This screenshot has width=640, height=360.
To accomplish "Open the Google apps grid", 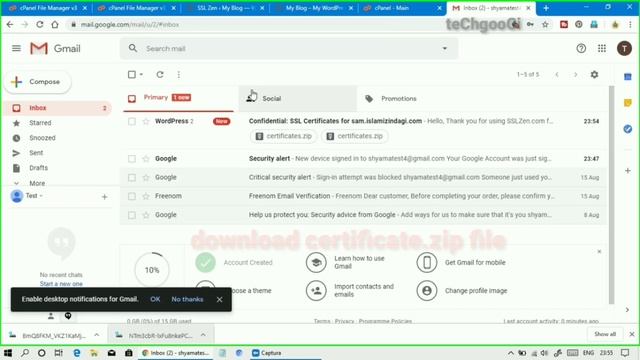I will click(x=602, y=49).
